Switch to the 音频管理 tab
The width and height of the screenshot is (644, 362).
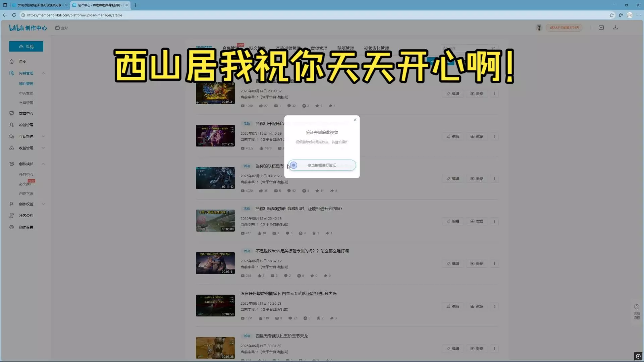(319, 48)
